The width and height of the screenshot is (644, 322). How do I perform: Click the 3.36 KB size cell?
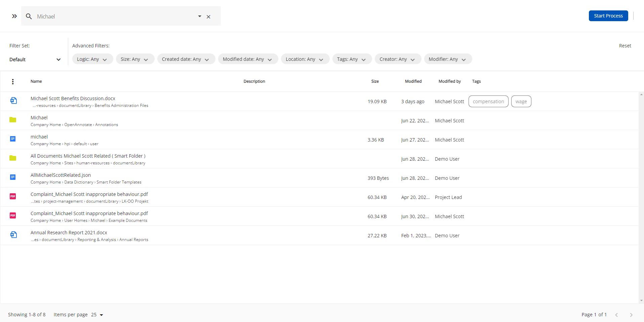point(376,140)
